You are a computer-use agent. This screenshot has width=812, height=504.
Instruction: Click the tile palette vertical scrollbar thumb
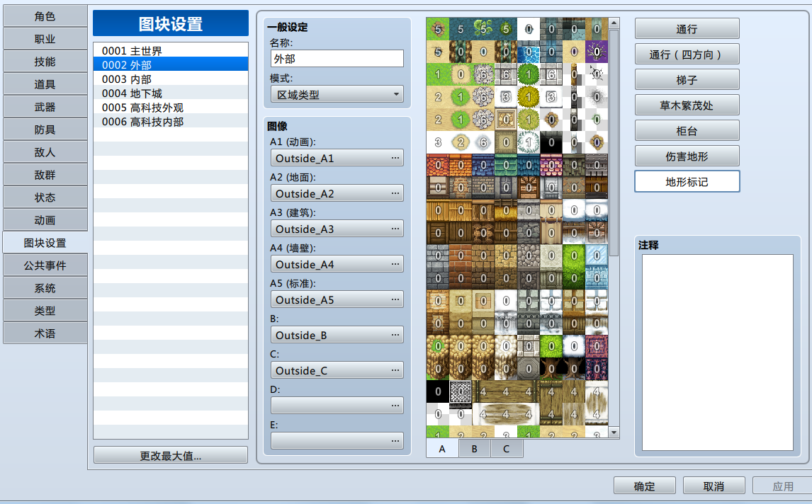(x=614, y=143)
